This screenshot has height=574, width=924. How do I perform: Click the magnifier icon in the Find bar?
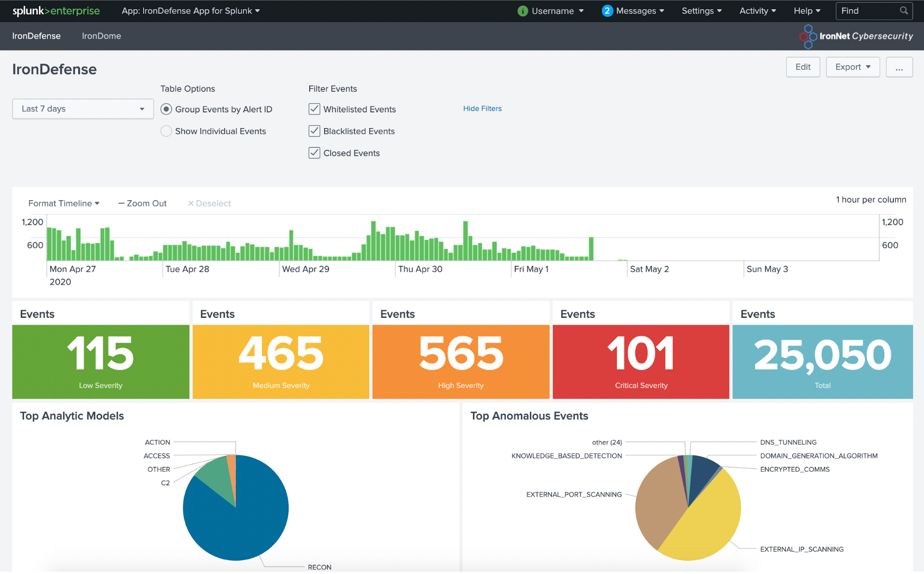(903, 11)
